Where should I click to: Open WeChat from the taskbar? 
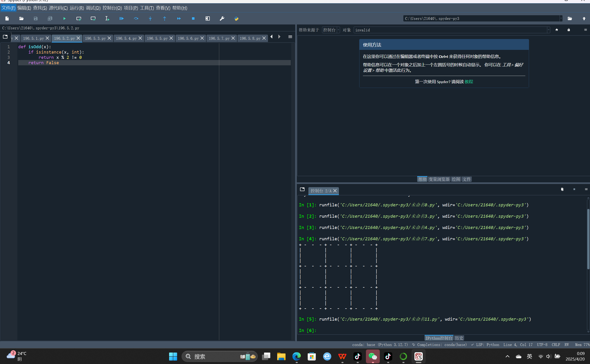pyautogui.click(x=373, y=356)
